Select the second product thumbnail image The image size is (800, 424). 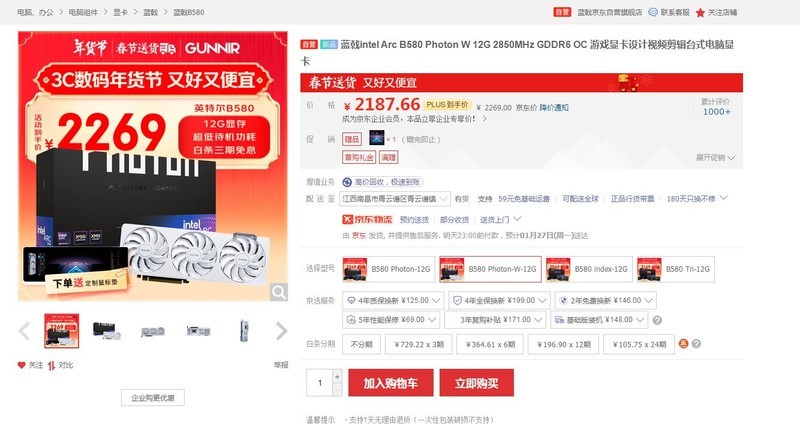click(107, 331)
